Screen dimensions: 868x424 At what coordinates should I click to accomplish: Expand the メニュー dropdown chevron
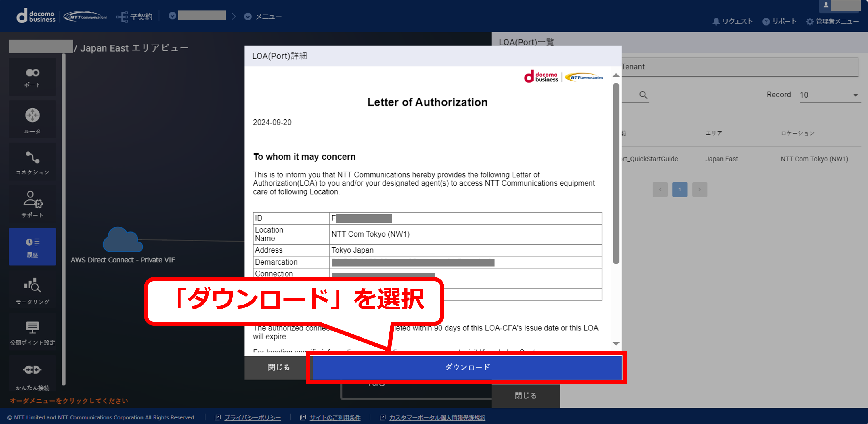[x=248, y=16]
